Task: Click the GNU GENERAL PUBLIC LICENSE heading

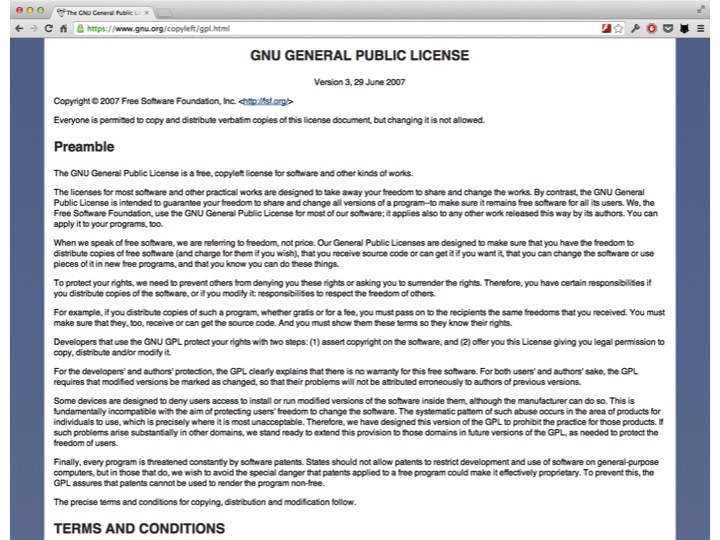Action: coord(360,56)
